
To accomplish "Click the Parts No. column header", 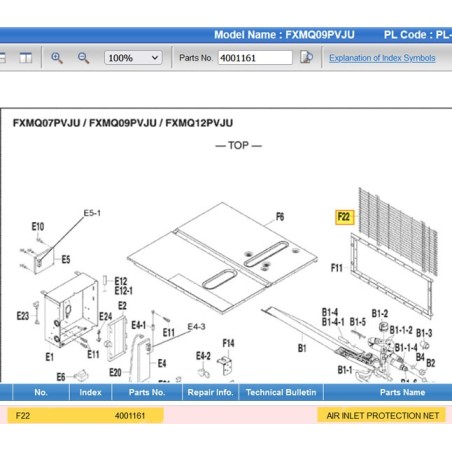I will coord(147,392).
